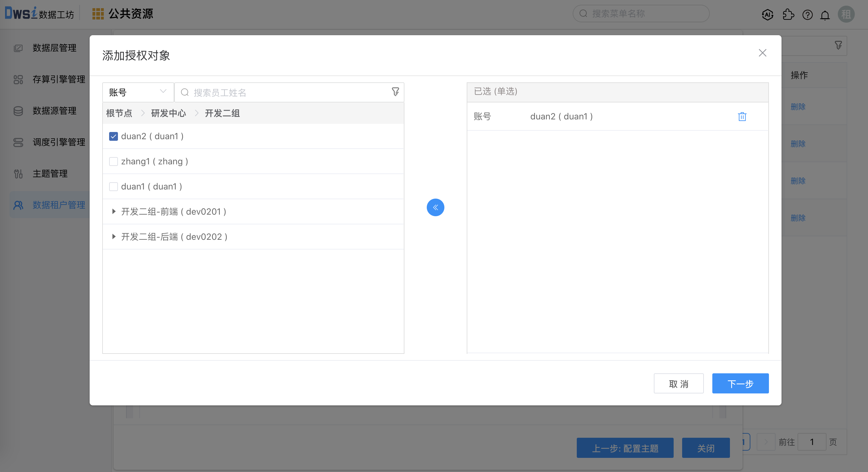868x472 pixels.
Task: Click the 下一步 button
Action: tap(740, 383)
